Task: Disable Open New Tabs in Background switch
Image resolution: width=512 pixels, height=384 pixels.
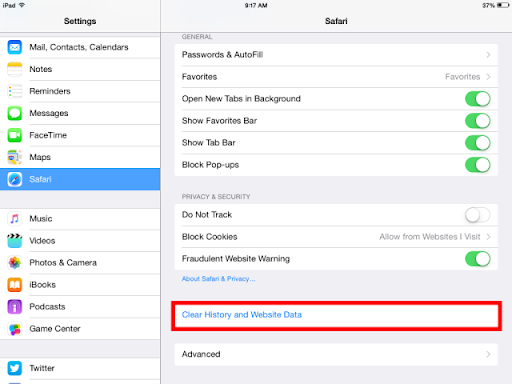Action: pyautogui.click(x=478, y=99)
